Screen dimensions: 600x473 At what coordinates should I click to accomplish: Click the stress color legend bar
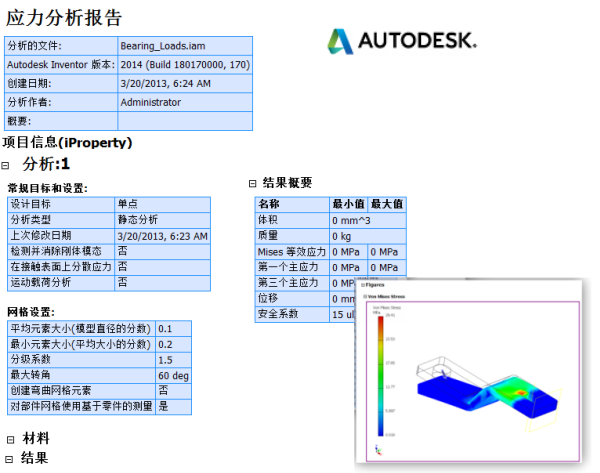381,376
